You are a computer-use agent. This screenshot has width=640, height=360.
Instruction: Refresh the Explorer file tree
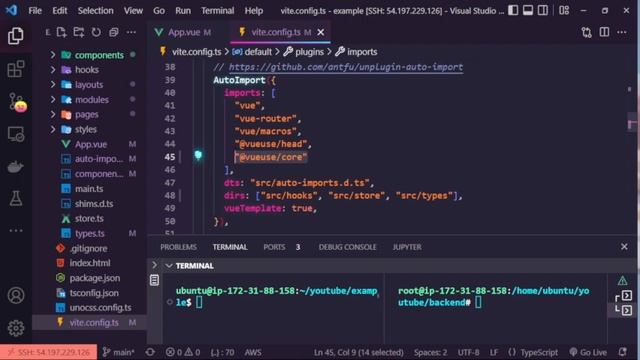[96, 32]
